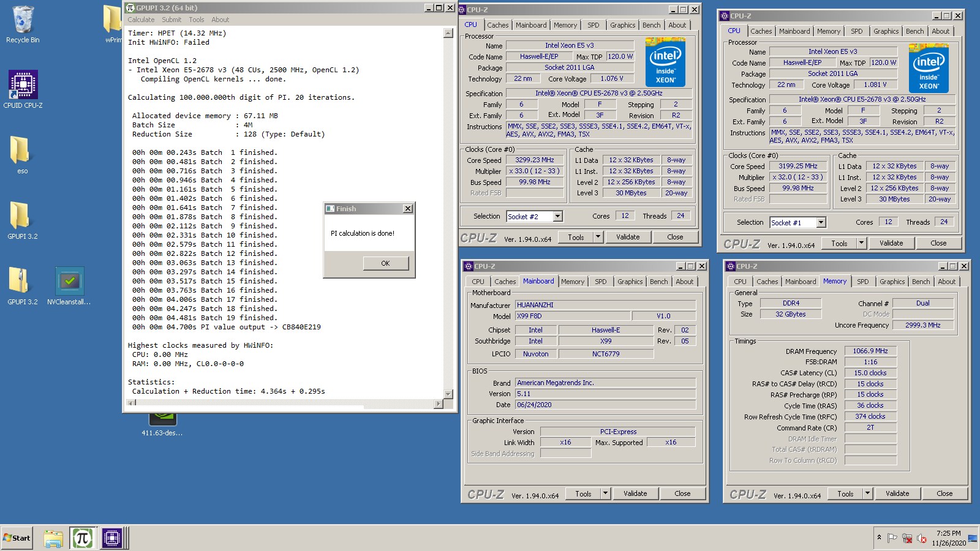Click GPUPI log scrollbar down arrow
980x551 pixels.
448,394
